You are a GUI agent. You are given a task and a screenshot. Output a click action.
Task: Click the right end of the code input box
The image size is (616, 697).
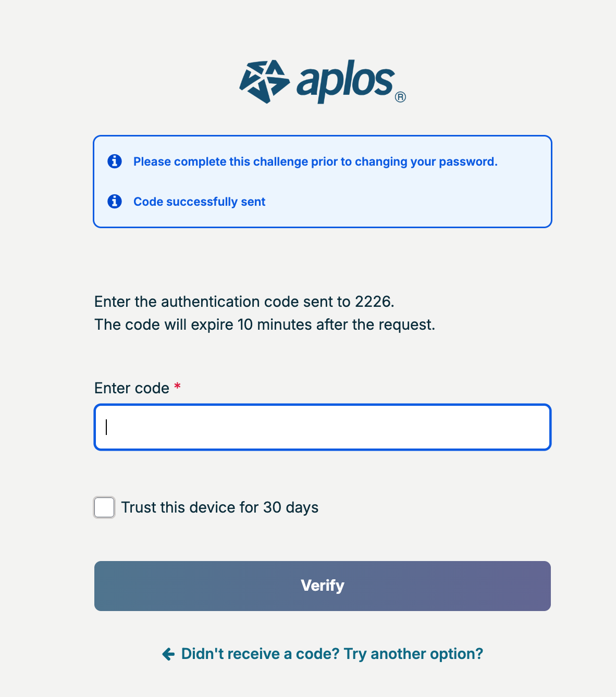click(x=532, y=427)
